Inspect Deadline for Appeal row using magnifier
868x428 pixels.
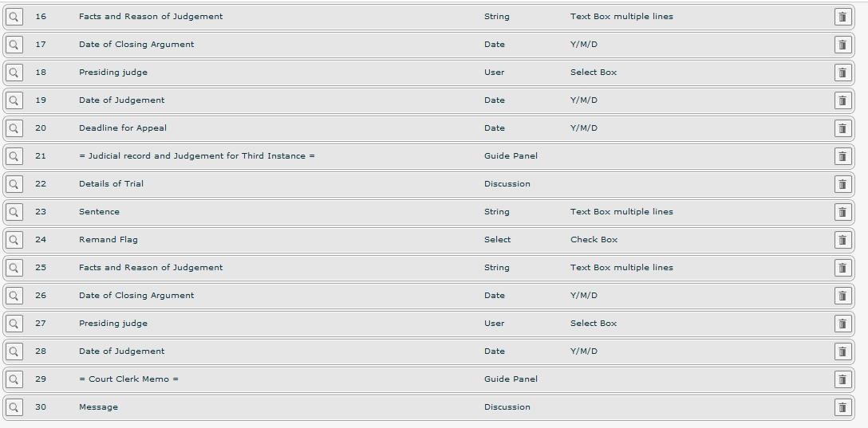pyautogui.click(x=14, y=128)
